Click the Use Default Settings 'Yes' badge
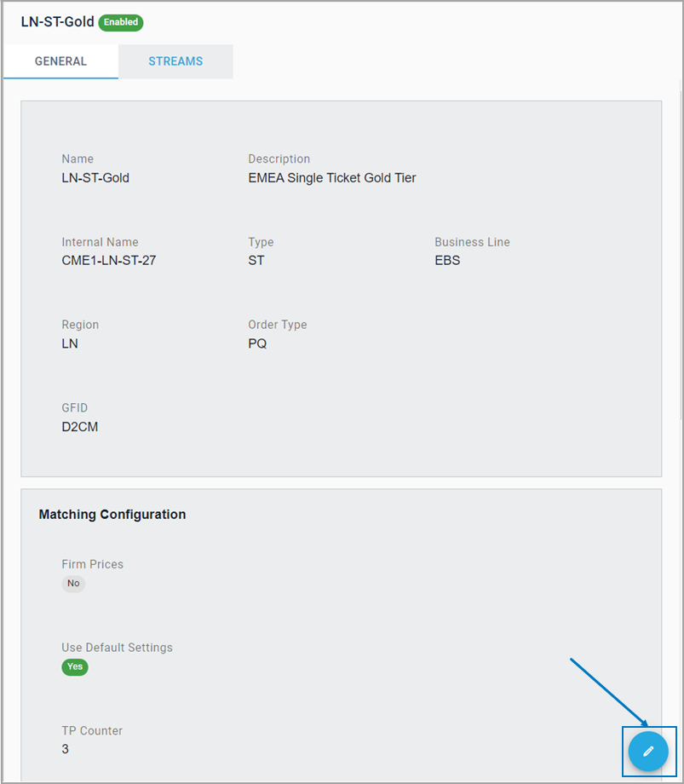The height and width of the screenshot is (784, 684). (75, 666)
